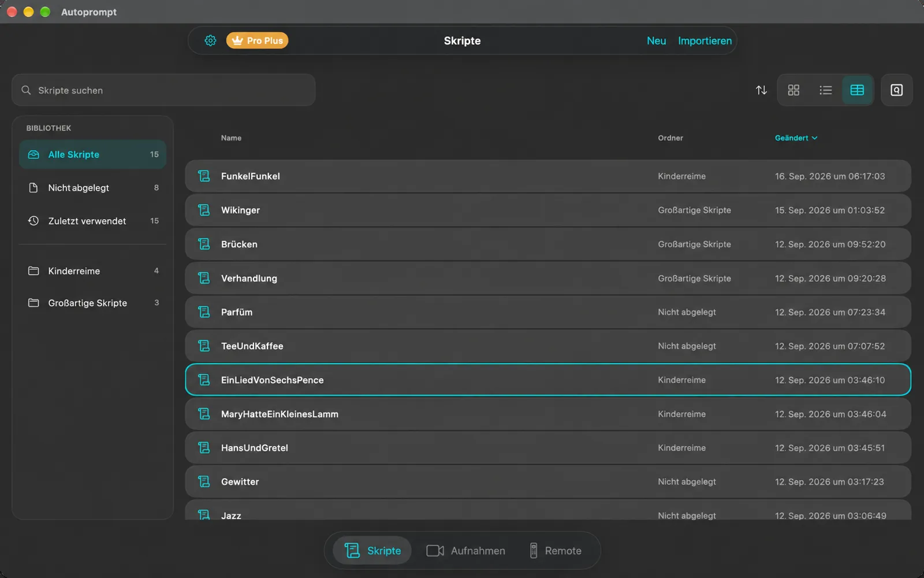Click the Zuletzt verwendet clock icon
This screenshot has width=924, height=578.
33,221
